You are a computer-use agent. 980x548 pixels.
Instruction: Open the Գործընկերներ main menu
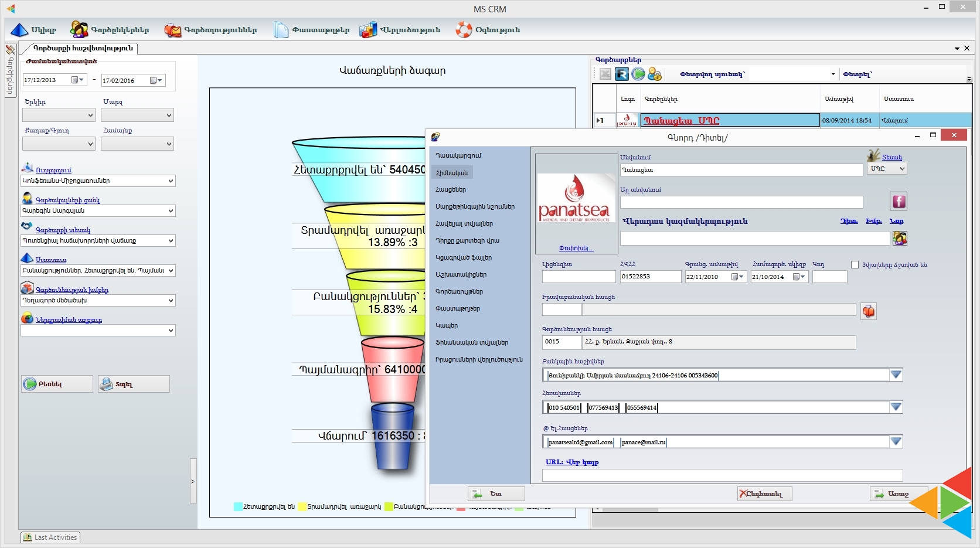[110, 30]
